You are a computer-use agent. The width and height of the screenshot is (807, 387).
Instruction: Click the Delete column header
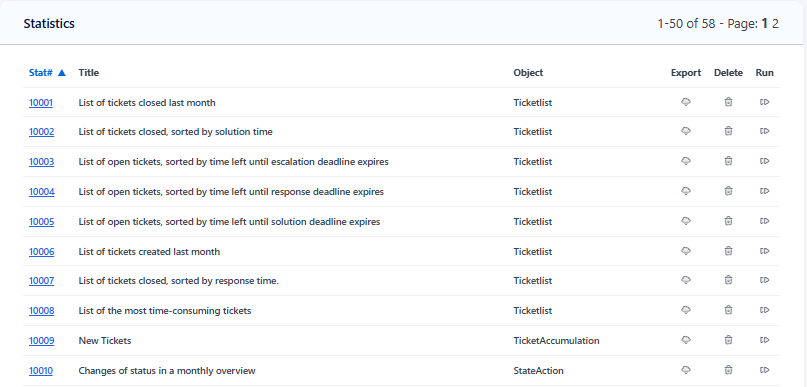[x=728, y=73]
